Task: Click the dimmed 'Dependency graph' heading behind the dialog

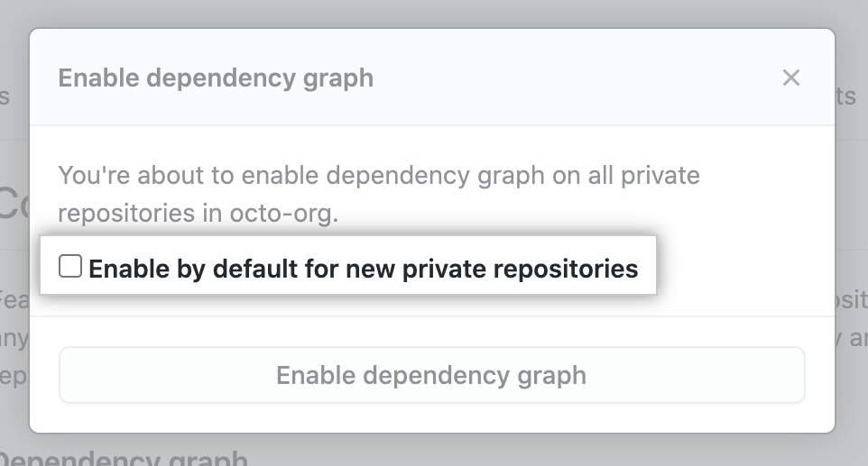Action: coord(126,459)
